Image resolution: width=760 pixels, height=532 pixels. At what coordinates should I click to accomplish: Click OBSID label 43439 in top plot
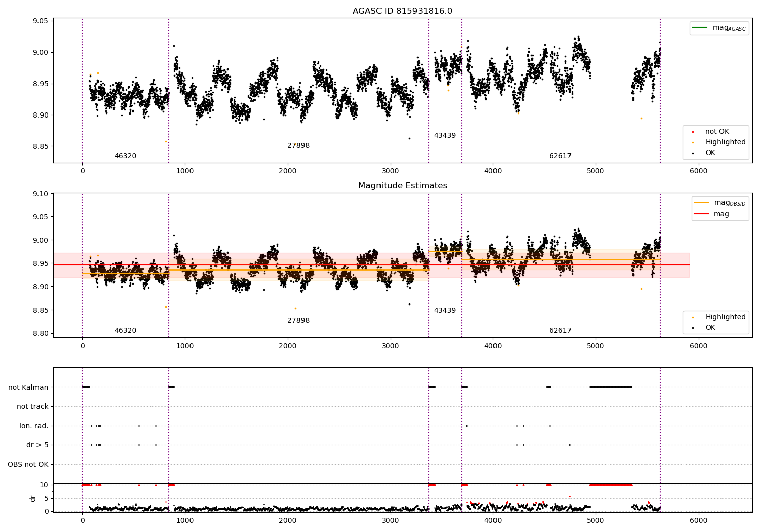[445, 136]
